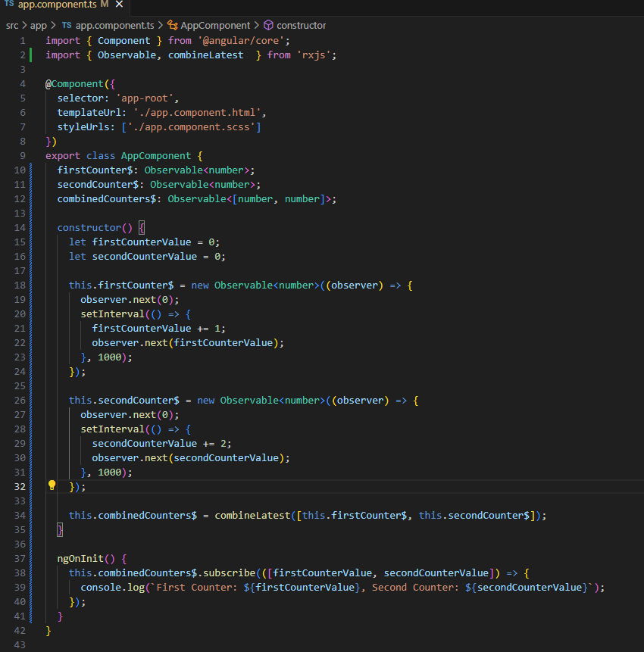The image size is (644, 652).
Task: Click the TypeScript icon on the editor tab
Action: [9, 5]
